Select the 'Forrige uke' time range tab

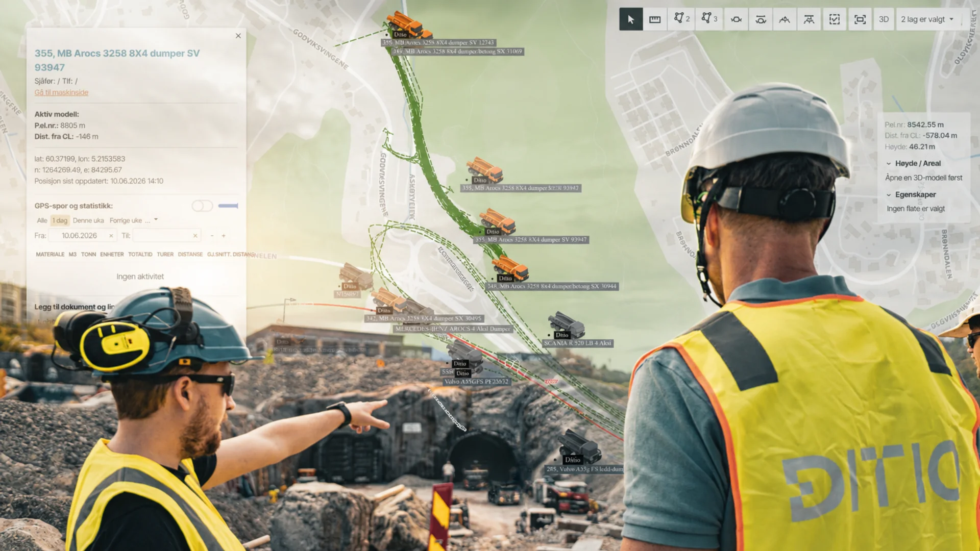[x=126, y=220]
